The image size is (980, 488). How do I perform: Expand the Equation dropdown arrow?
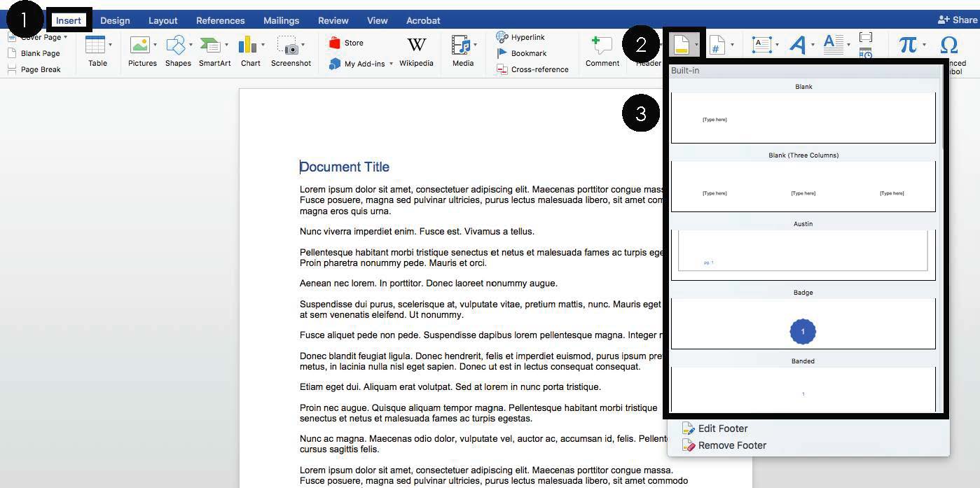point(924,45)
